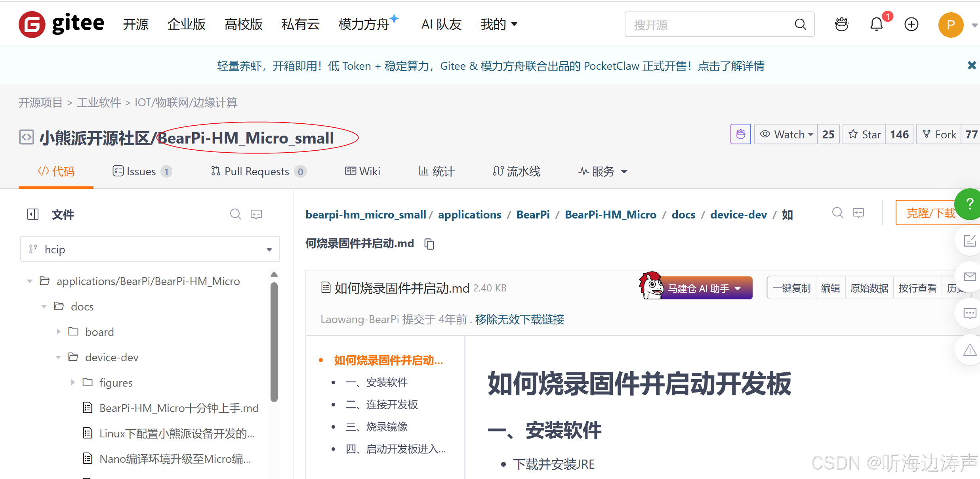Screen dimensions: 980x479
Task: Collapse the docs folder
Action: pos(44,307)
